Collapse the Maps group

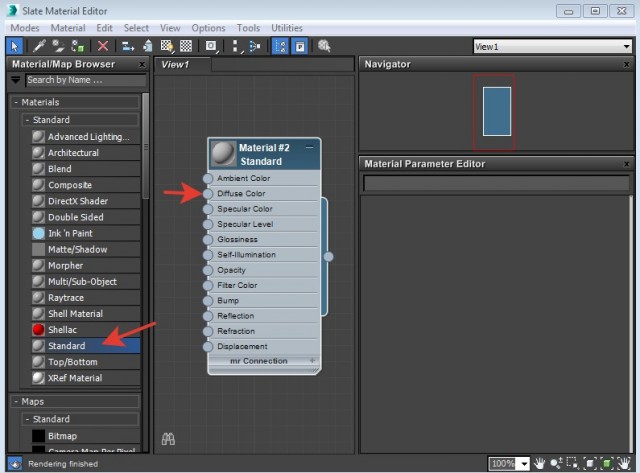[x=16, y=402]
